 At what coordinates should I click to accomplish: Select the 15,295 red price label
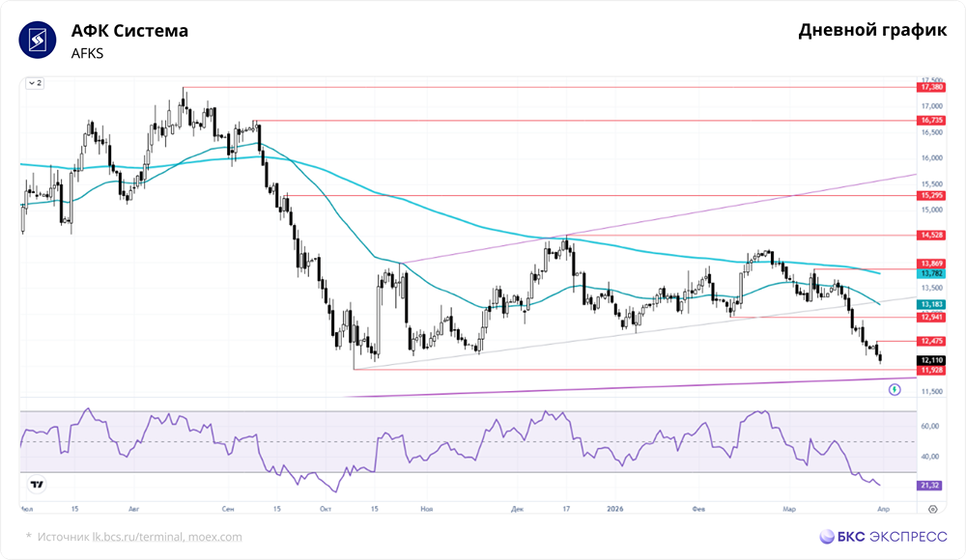point(931,195)
